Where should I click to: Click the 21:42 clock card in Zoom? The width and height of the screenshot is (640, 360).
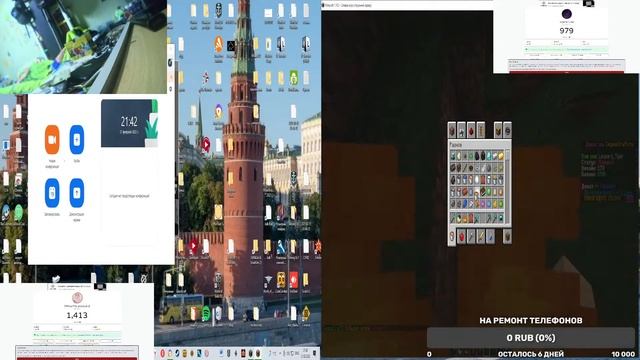(129, 123)
